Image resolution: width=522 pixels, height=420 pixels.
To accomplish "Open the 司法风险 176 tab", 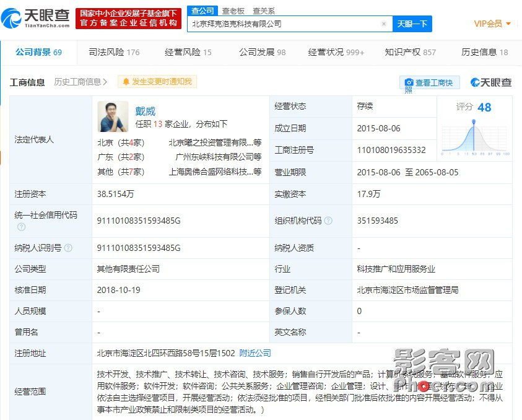I will pyautogui.click(x=114, y=52).
